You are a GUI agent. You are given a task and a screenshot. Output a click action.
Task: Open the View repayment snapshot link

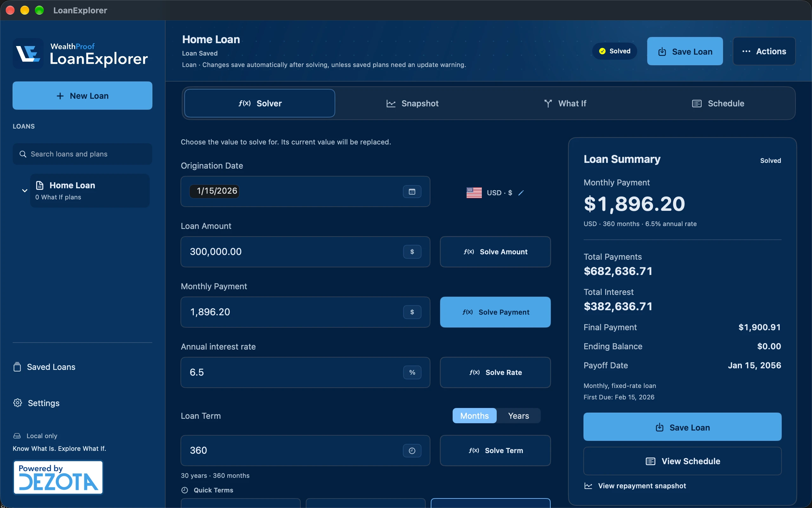[x=635, y=486]
